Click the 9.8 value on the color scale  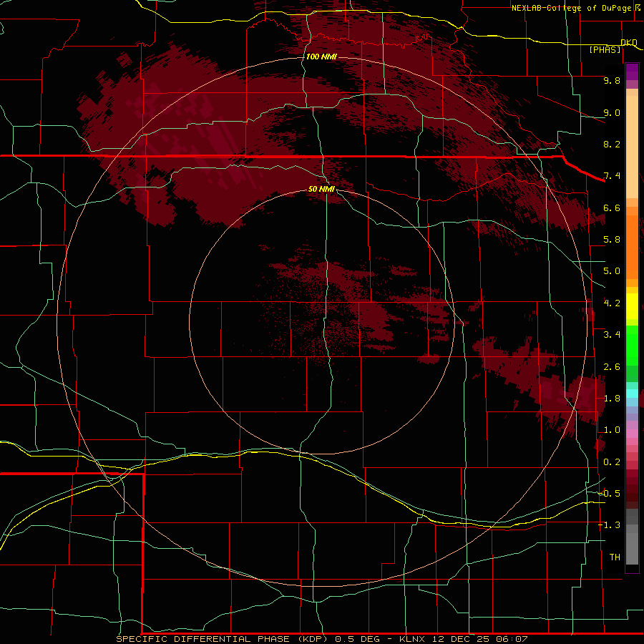coord(612,80)
